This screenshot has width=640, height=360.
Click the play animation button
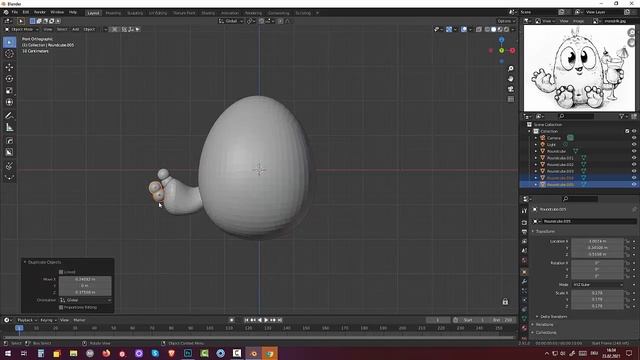pos(266,320)
